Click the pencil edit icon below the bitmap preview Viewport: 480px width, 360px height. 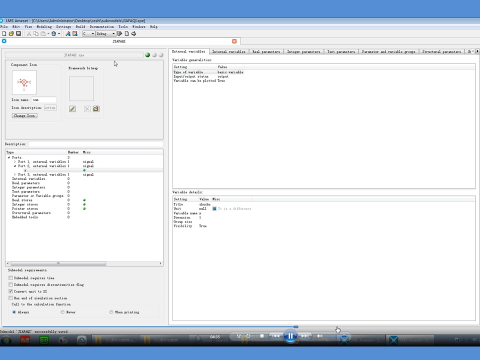pyautogui.click(x=72, y=109)
